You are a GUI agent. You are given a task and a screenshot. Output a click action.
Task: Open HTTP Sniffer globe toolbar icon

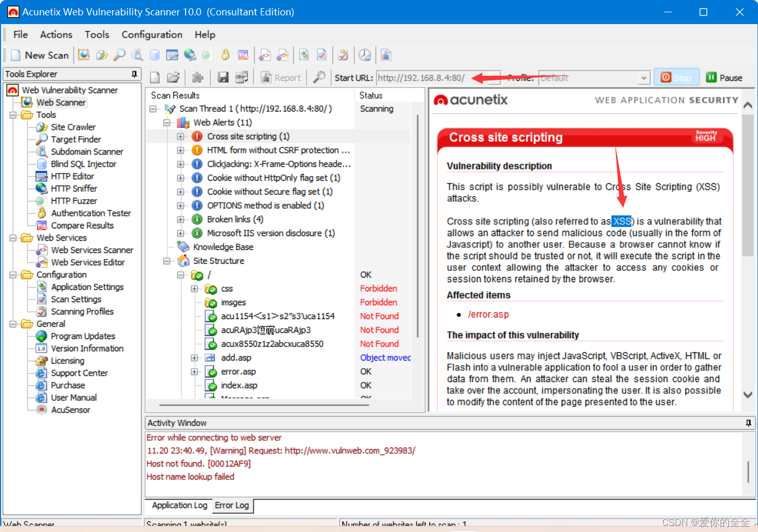coord(190,55)
